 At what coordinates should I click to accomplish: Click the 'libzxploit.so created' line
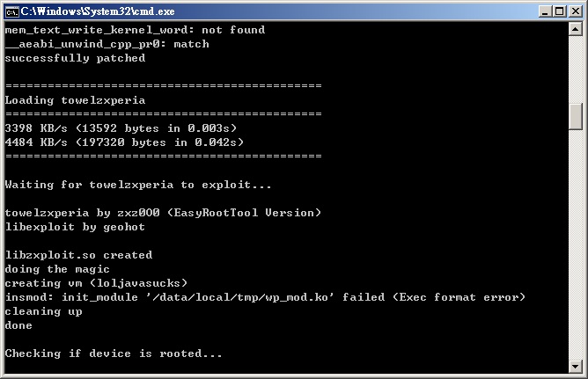pos(78,255)
